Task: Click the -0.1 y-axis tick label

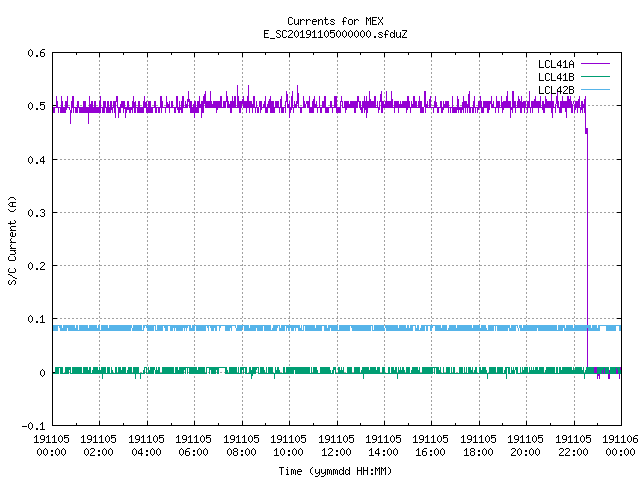Action: [x=33, y=426]
